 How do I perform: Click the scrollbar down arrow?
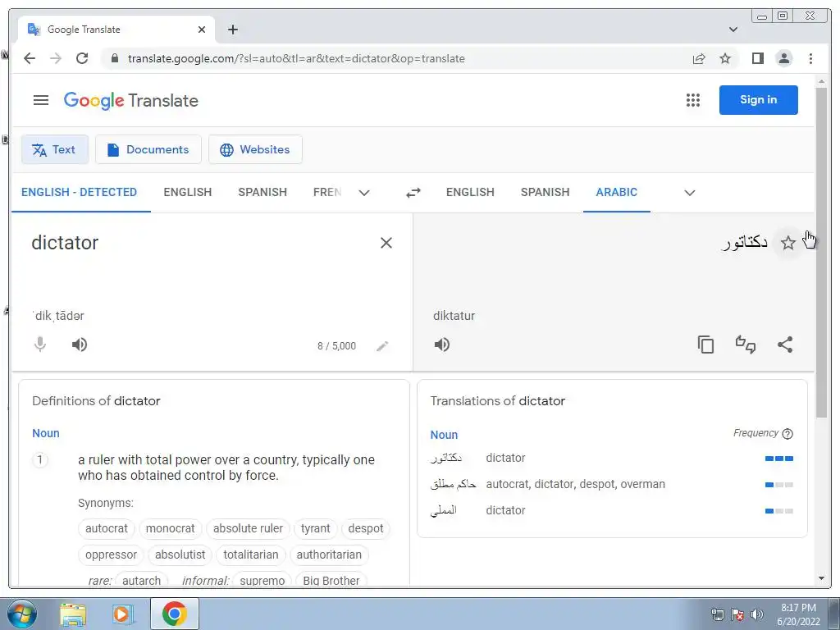[x=821, y=578]
